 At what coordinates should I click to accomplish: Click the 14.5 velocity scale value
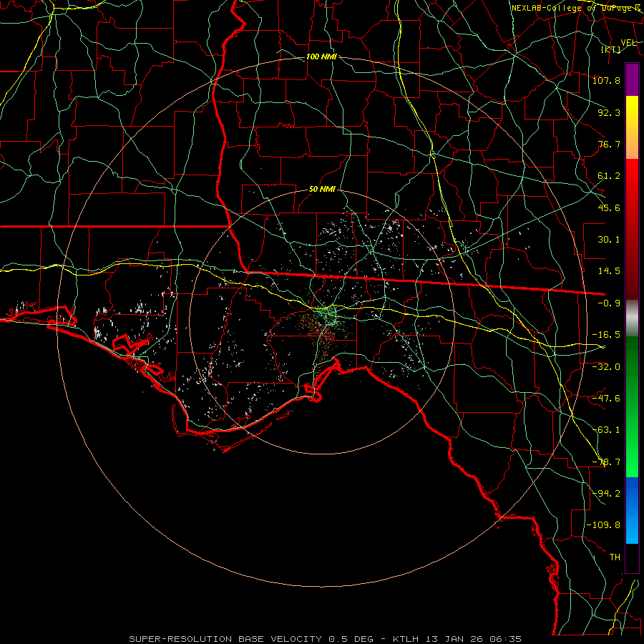tap(609, 271)
